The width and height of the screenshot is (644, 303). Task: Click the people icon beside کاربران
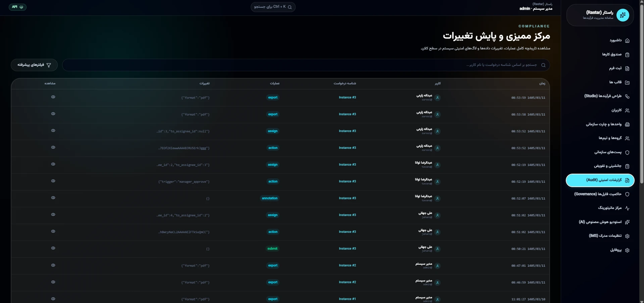coord(627,111)
